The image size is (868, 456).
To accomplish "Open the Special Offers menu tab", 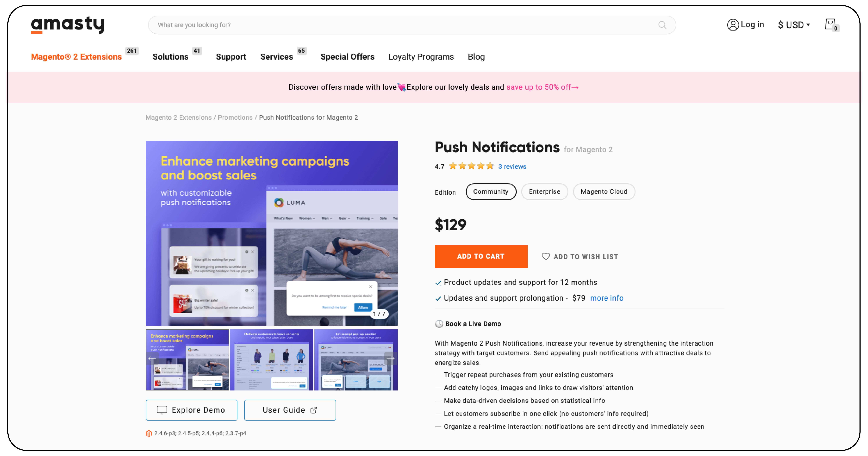I will click(x=347, y=57).
